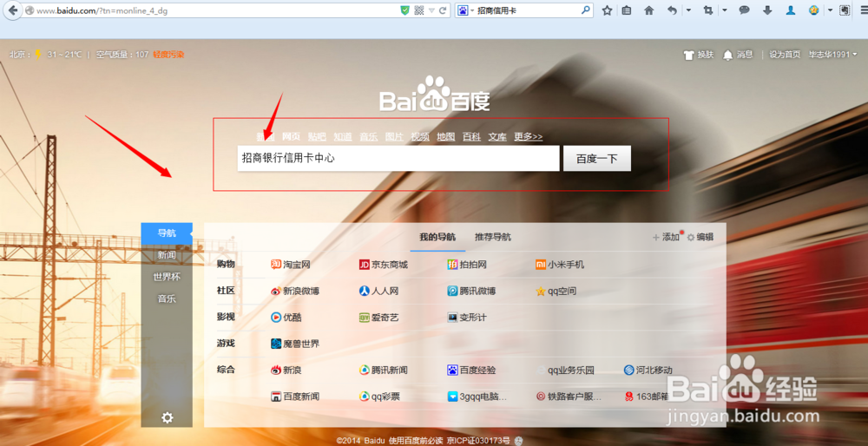868x446 pixels.
Task: Open 腾讯微博 link
Action: 471,291
